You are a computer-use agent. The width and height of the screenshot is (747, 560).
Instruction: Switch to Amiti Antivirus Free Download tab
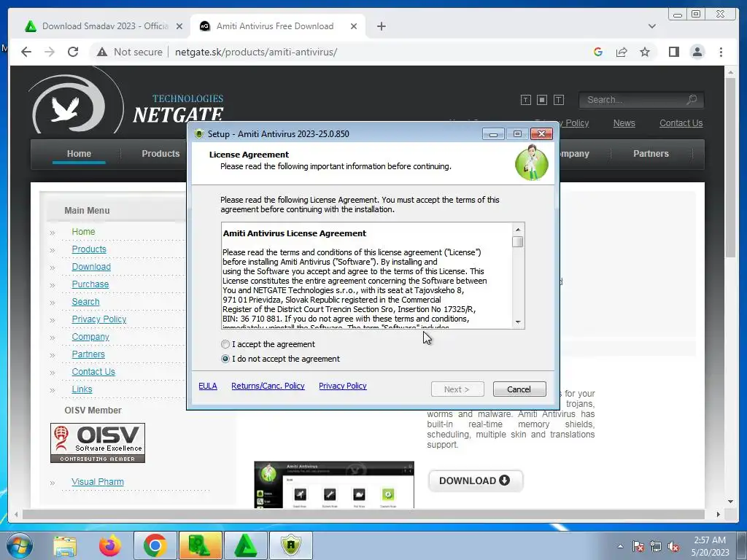275,26
